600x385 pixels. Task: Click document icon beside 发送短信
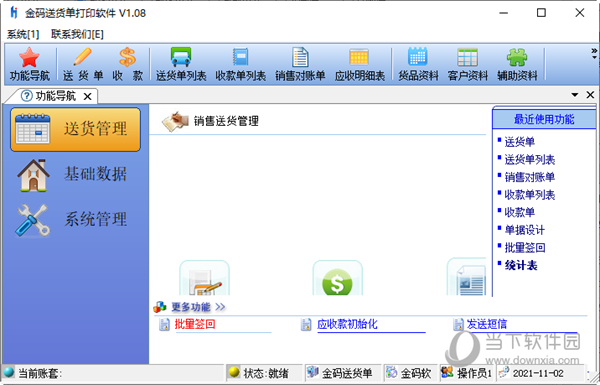(458, 325)
